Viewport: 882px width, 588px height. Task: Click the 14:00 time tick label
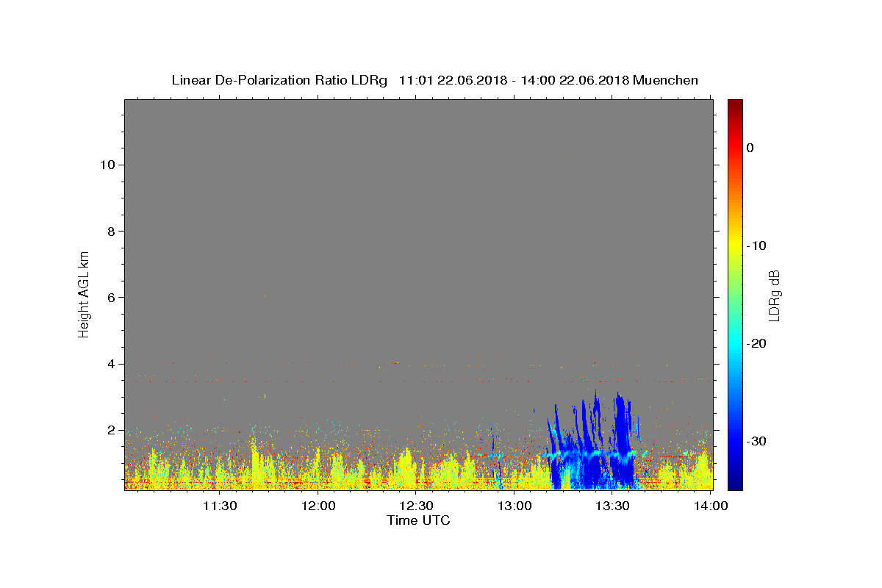tap(711, 506)
